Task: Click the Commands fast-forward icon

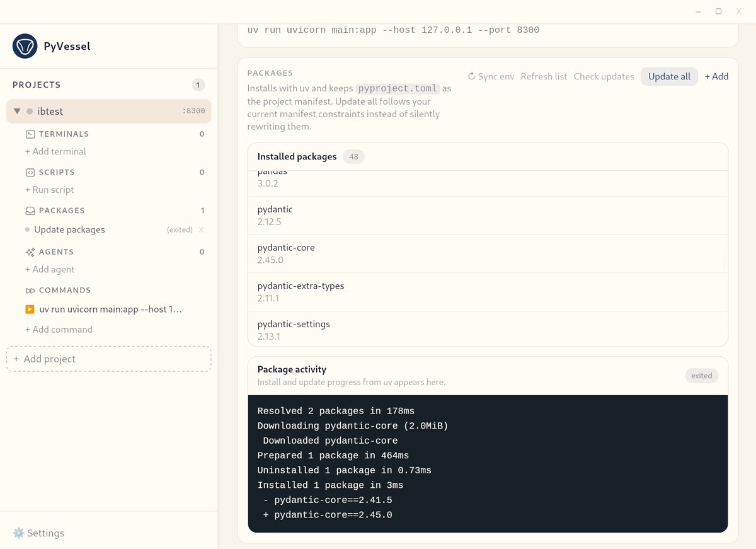Action: click(x=30, y=291)
